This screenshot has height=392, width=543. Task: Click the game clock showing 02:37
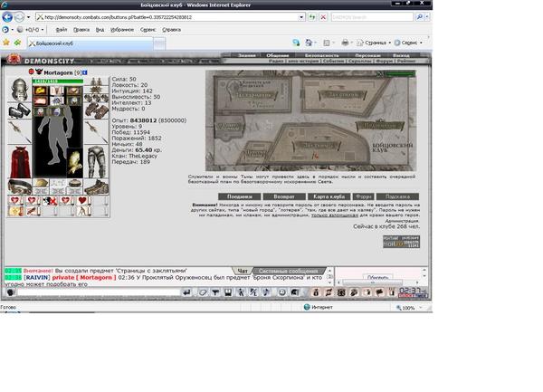tap(412, 292)
